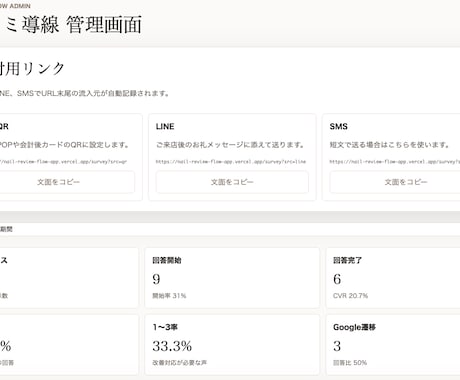Click the 用リンク section heading
Viewport: 460px width, 380px height.
point(32,69)
